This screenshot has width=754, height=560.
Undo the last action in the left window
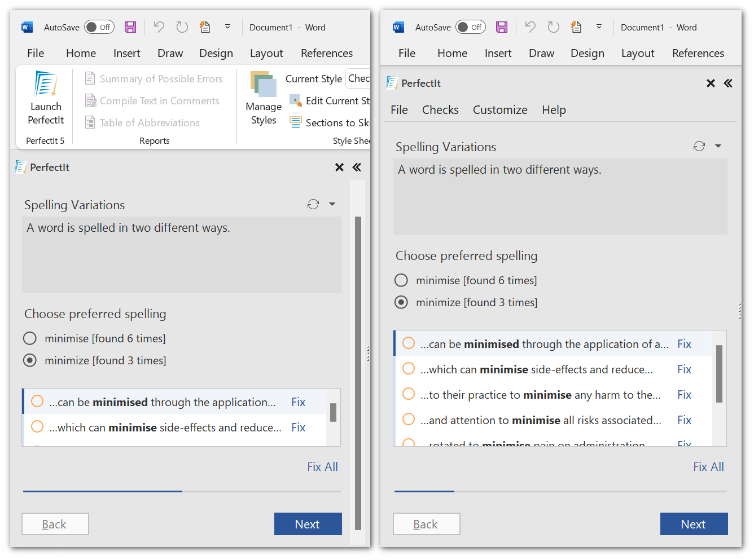(x=159, y=27)
